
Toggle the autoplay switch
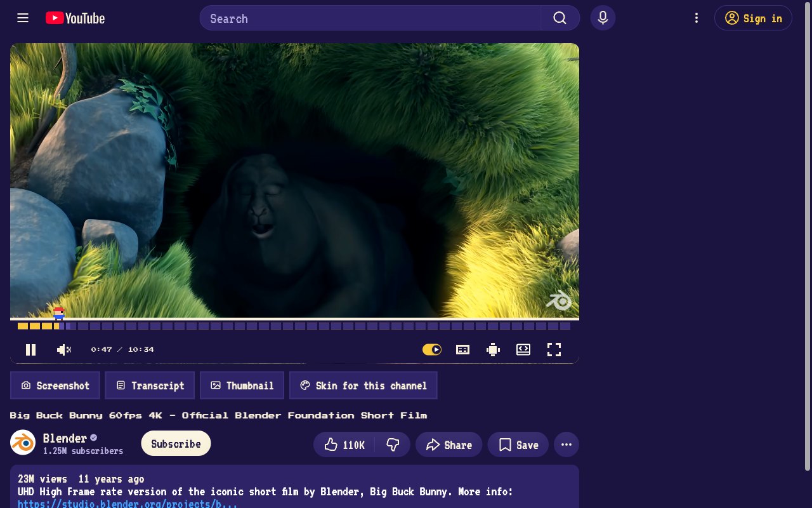click(432, 349)
